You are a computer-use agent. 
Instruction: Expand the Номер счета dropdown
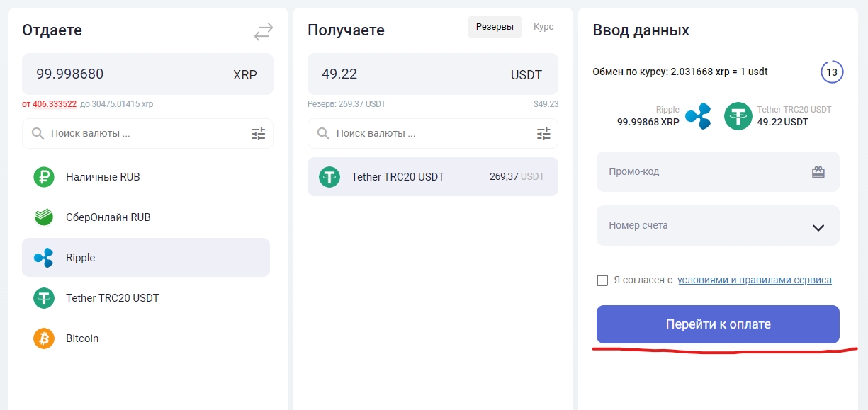pos(818,227)
